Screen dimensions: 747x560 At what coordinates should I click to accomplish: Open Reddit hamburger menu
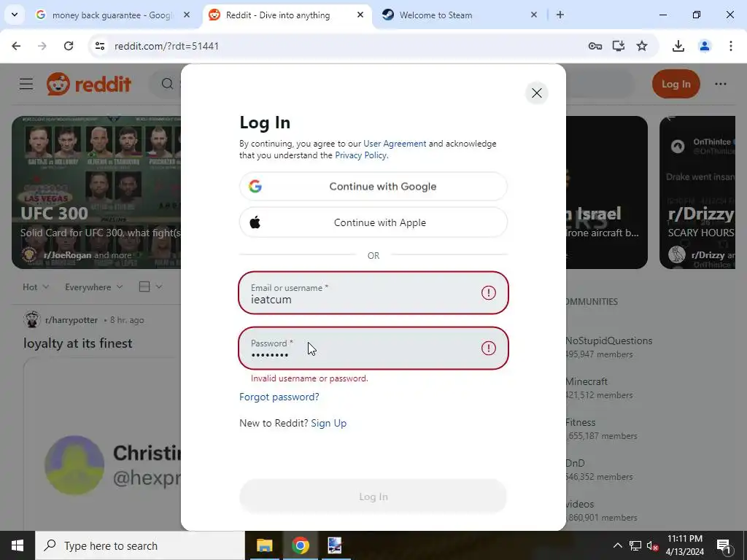point(26,84)
